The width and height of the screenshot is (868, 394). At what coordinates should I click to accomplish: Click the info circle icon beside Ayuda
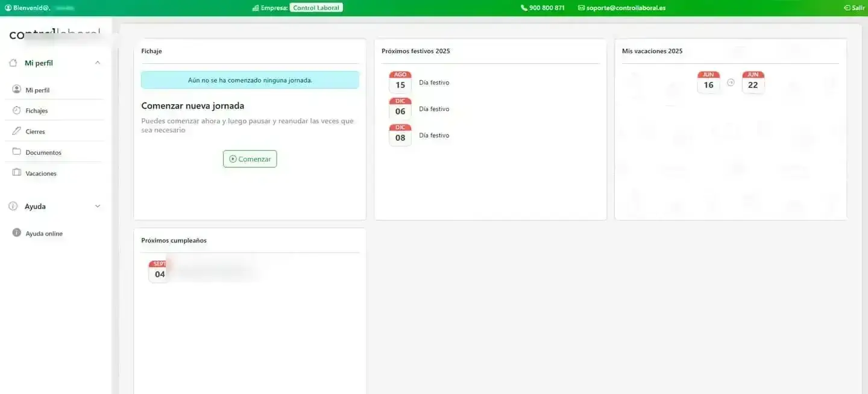point(13,206)
